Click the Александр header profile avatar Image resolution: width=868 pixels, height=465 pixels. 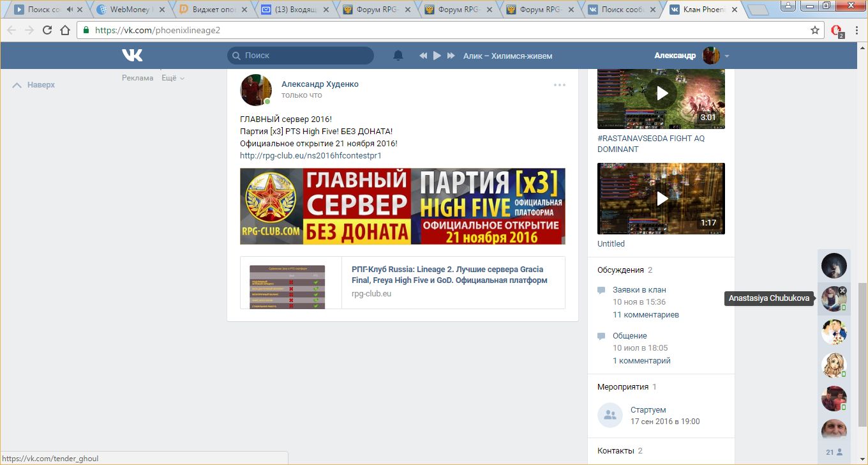pos(711,56)
